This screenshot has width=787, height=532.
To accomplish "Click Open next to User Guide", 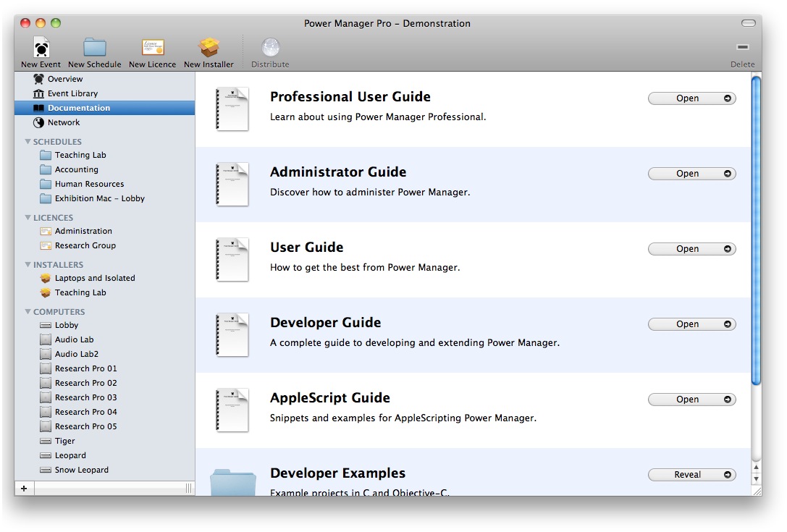I will click(x=691, y=249).
